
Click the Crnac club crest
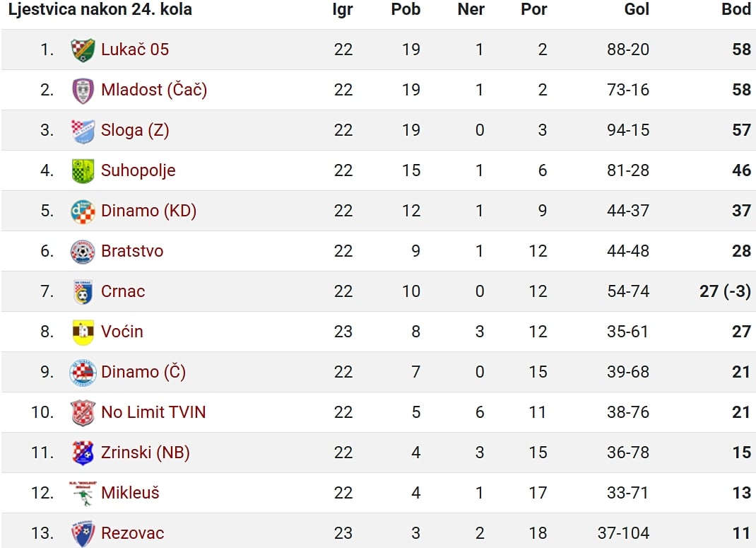click(x=83, y=292)
